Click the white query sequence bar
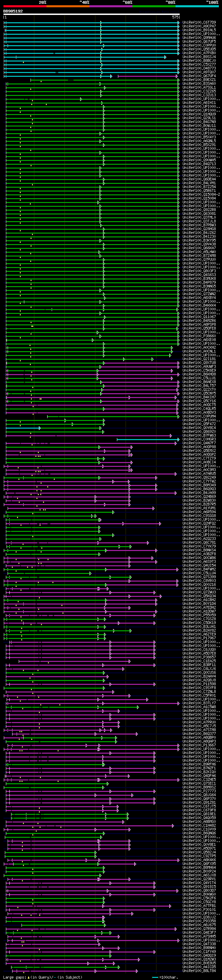222x980 pixels. point(92,15)
